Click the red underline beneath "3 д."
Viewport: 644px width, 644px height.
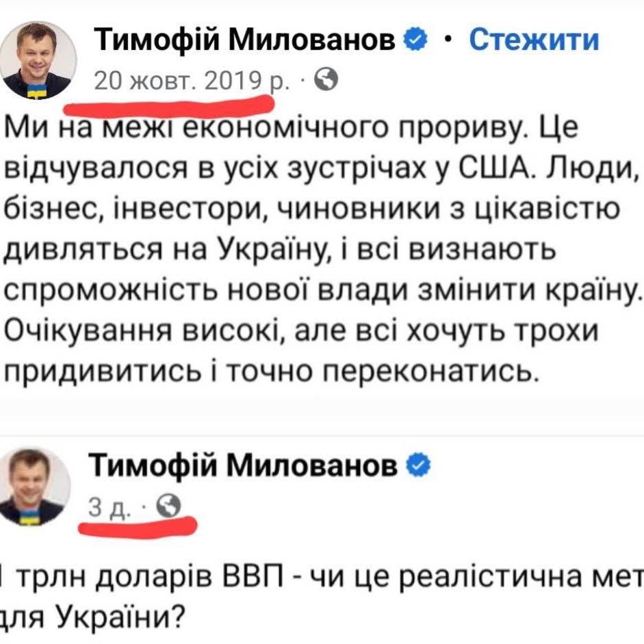tap(138, 526)
